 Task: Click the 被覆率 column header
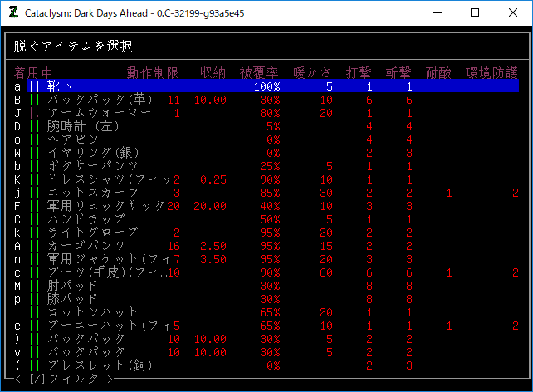(260, 73)
